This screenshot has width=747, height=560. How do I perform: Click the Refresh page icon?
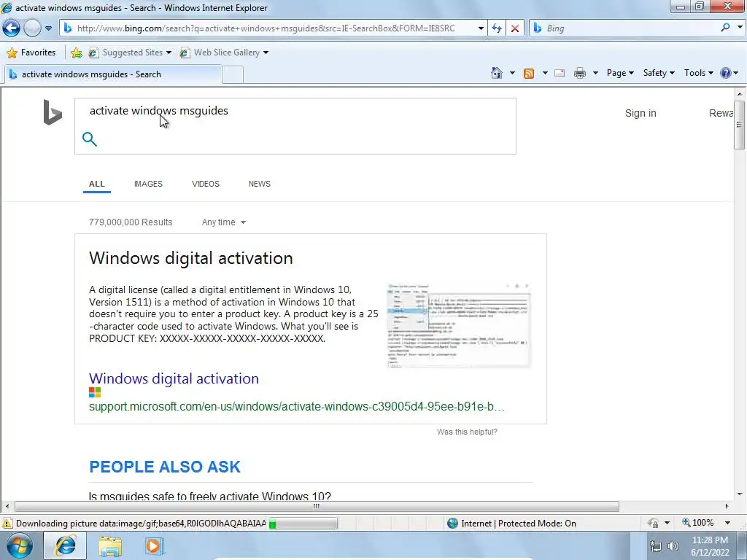pyautogui.click(x=497, y=28)
